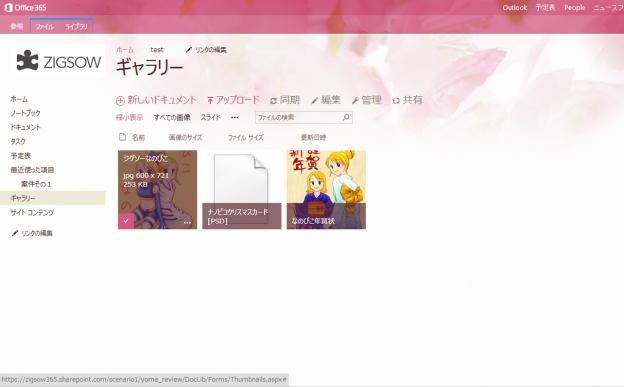Screen dimensions: 624x387
Task: Select the 縮小表示 view
Action: coord(129,117)
